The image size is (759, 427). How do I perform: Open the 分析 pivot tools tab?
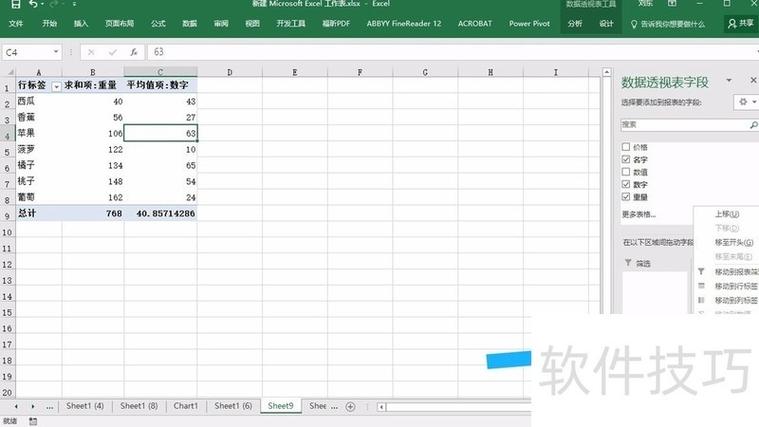coord(575,23)
